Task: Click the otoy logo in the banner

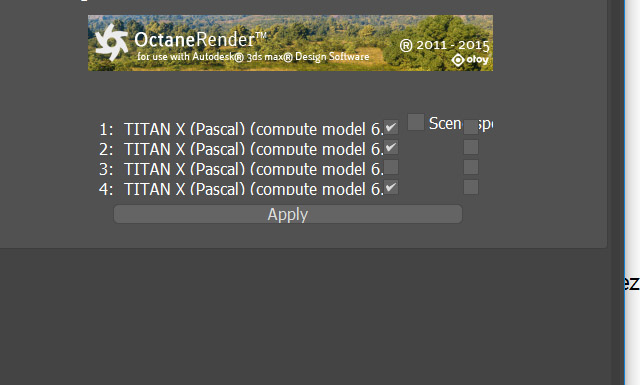Action: [470, 60]
